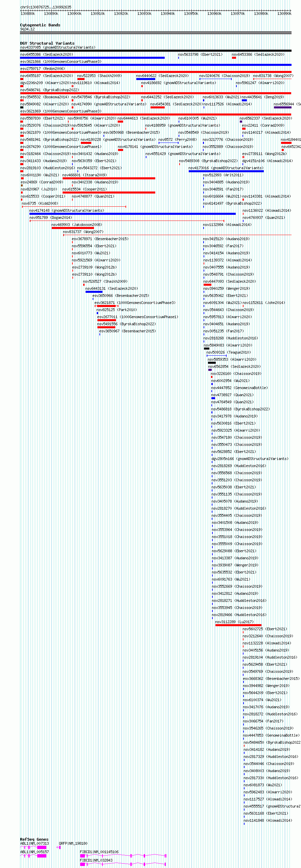Click nsv4173016 gnomADStructuralVariants label
Viewport: 301px width, 868px height.
[226, 168]
